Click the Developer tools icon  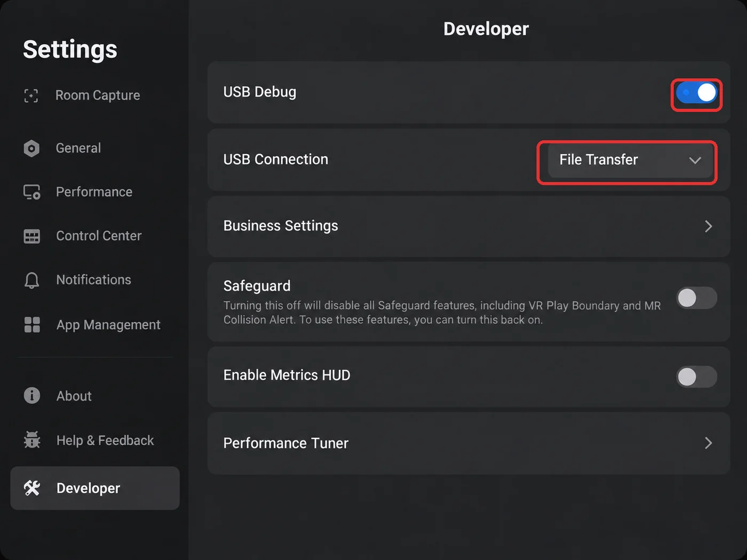pos(32,488)
